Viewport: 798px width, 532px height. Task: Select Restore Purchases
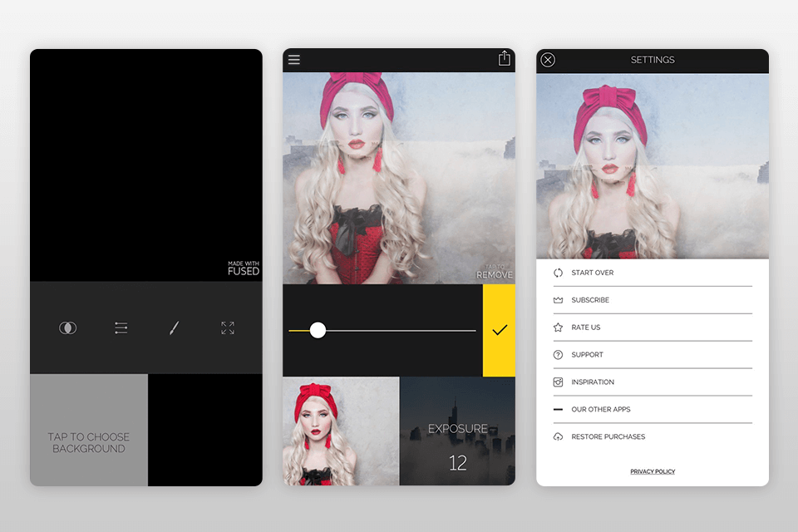click(607, 436)
